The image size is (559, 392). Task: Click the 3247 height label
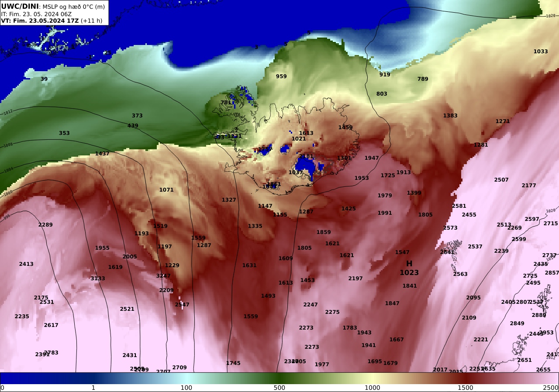[163, 276]
